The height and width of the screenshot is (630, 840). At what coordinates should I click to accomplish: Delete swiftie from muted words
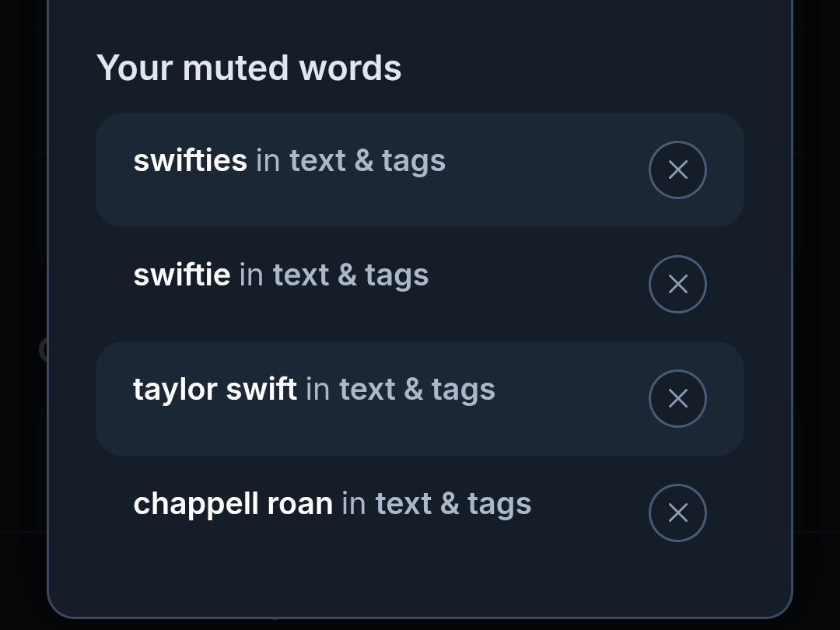(677, 284)
